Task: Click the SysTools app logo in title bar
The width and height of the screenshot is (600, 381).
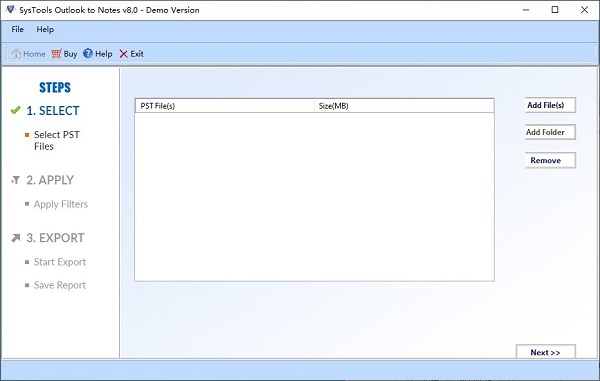Action: click(10, 9)
